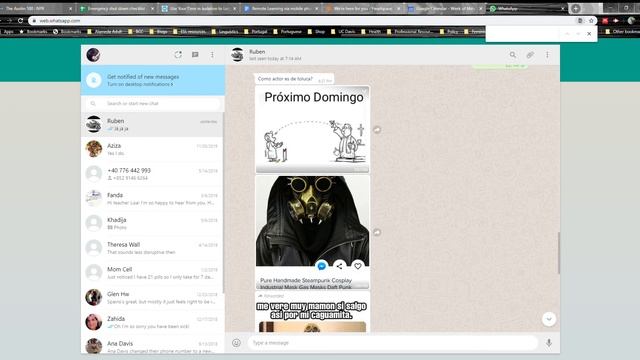
Task: Click the web.whatsapp.com address bar
Action: pos(302,20)
